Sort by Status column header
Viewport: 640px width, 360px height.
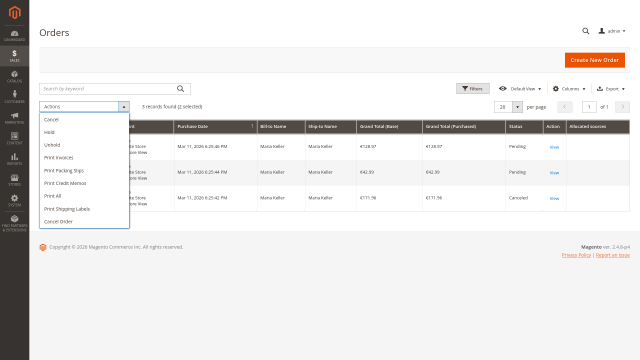click(x=524, y=127)
